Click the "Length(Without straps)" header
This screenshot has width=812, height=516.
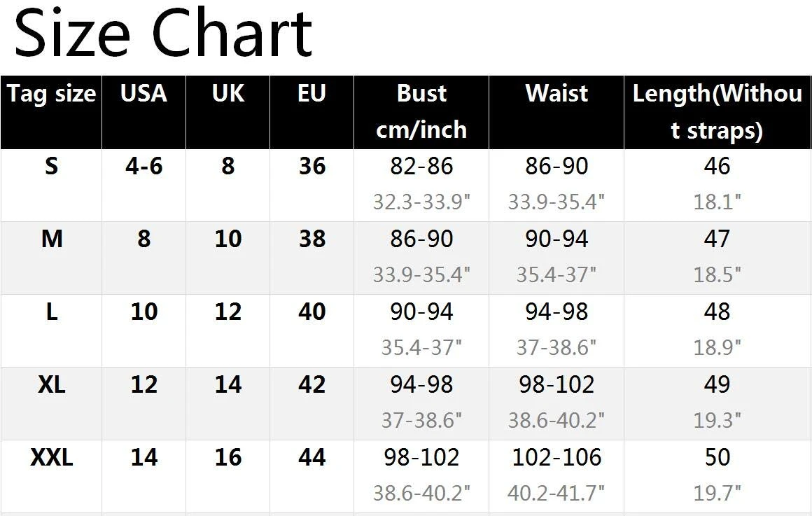[x=717, y=111]
